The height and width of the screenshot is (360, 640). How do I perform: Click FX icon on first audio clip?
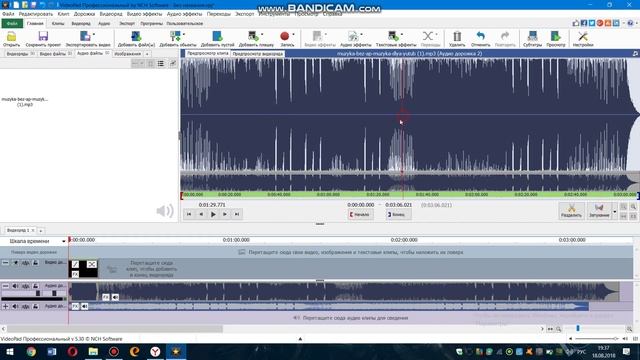pyautogui.click(x=106, y=297)
